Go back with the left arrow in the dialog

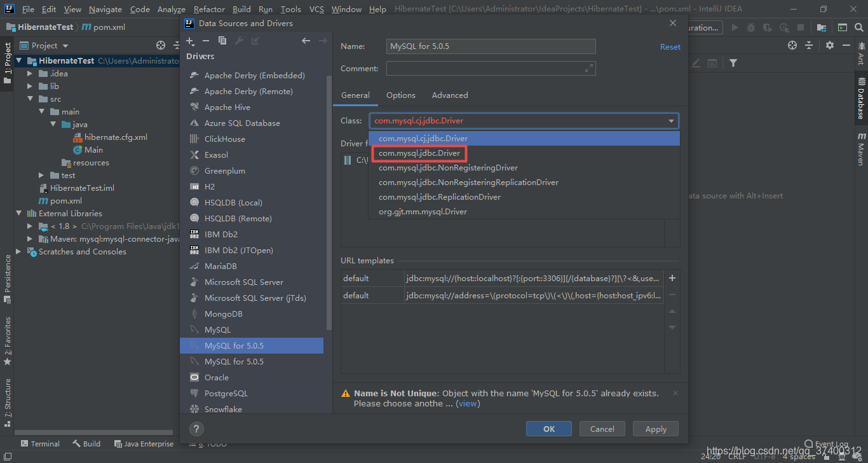click(306, 41)
